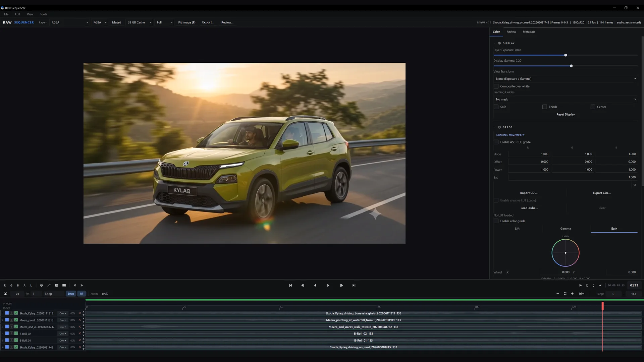Jump to first frame of sequence
The image size is (644, 362).
(290, 285)
